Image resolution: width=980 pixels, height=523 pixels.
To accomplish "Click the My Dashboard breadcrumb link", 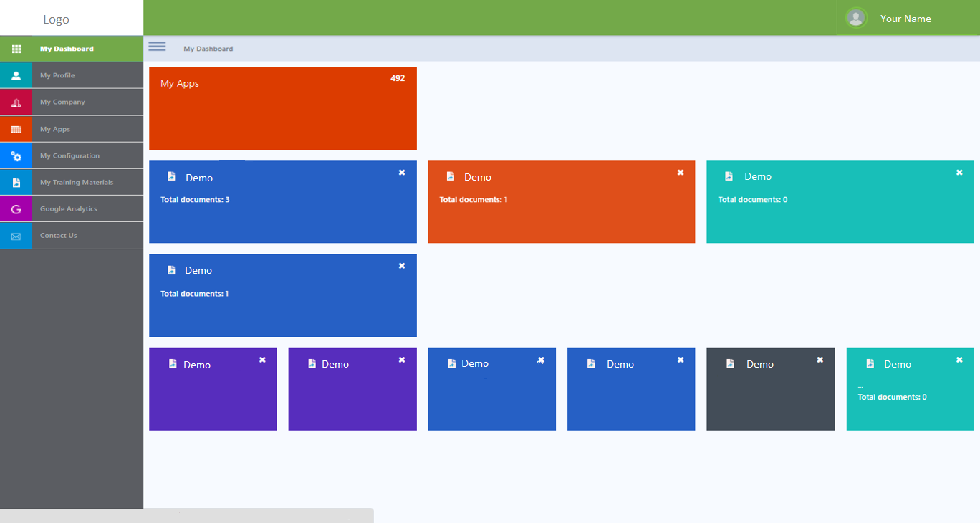I will click(208, 49).
